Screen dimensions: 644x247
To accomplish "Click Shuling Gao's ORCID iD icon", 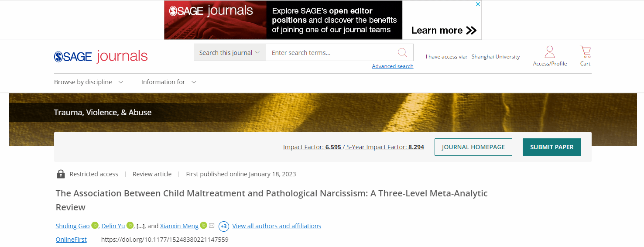I will point(95,226).
